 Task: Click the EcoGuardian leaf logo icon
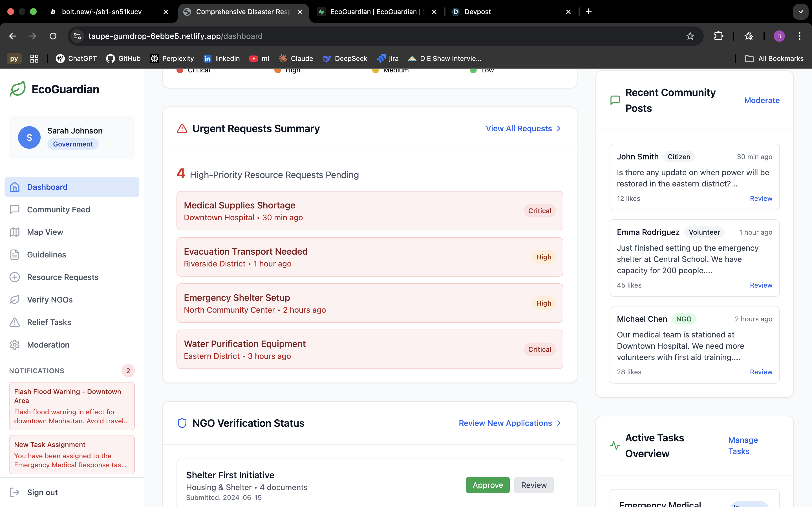pyautogui.click(x=18, y=89)
